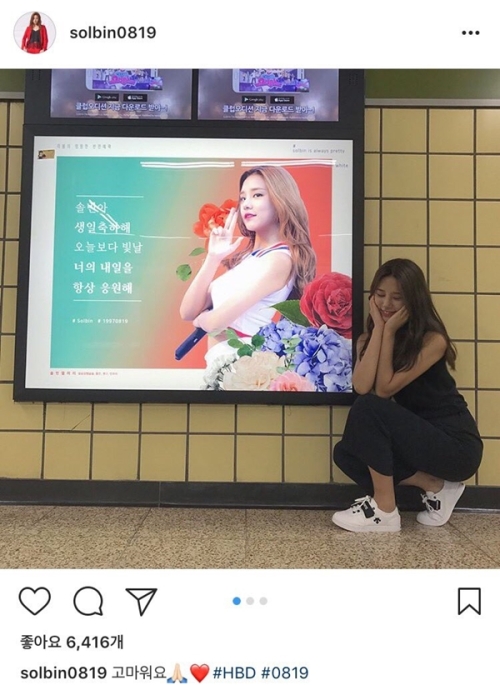Tap the praying hands emoji in caption
Viewport: 500px width, 685px height.
coord(179,673)
